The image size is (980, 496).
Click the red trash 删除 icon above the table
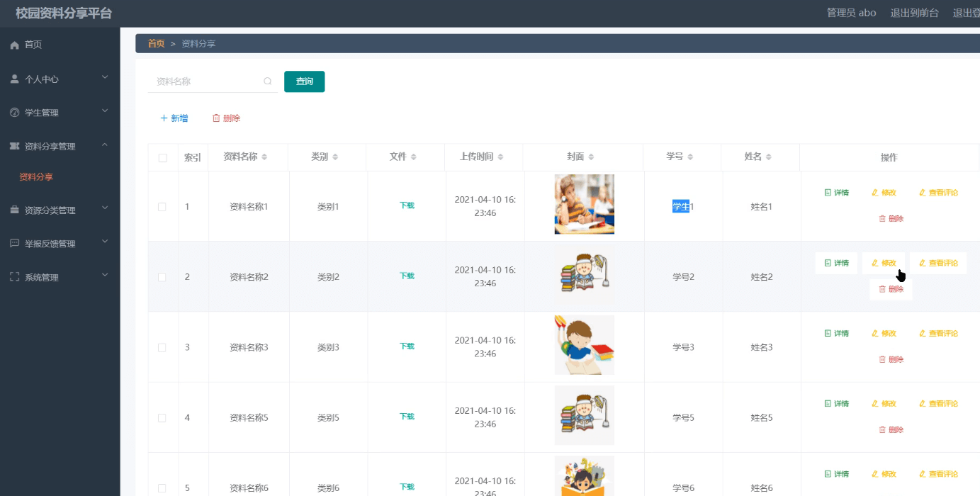(216, 118)
